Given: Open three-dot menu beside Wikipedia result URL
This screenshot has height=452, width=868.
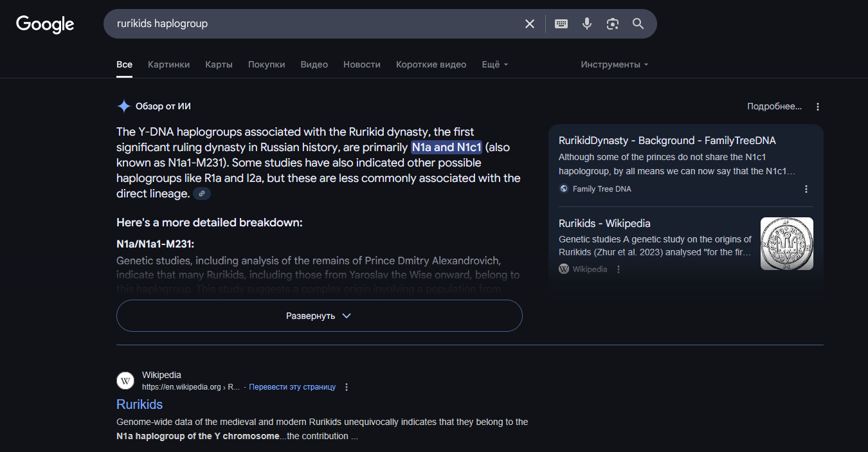Looking at the screenshot, I should [347, 387].
